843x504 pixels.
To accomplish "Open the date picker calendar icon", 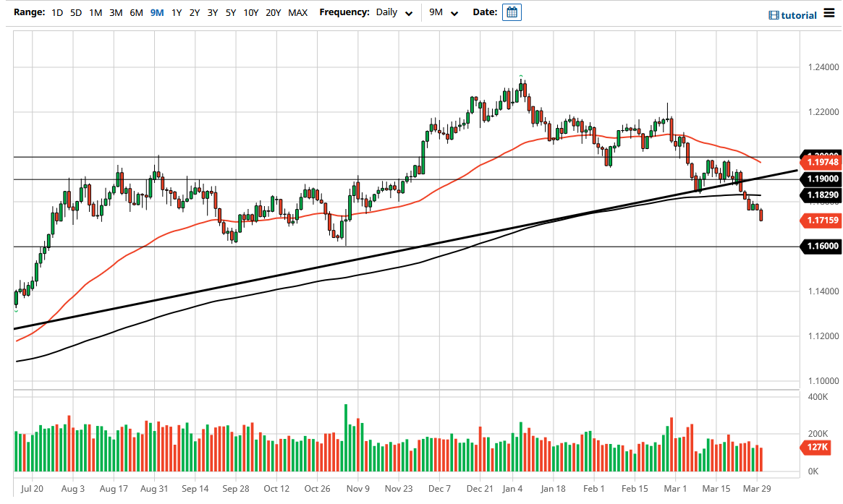I will 512,12.
